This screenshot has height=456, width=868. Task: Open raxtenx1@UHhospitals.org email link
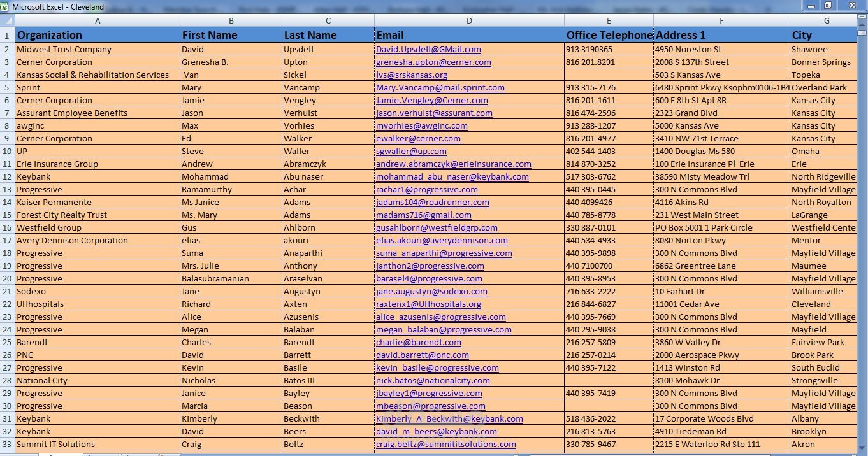[x=428, y=304]
